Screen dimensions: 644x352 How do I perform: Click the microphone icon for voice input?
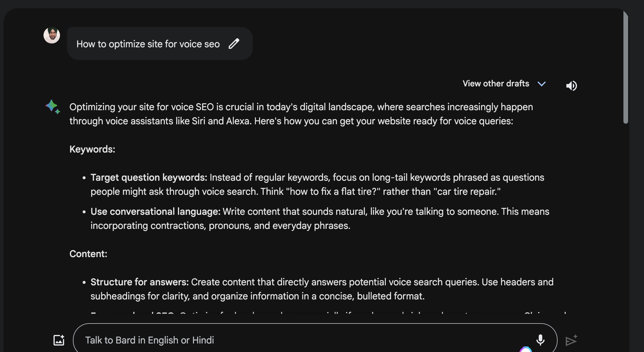click(x=540, y=340)
